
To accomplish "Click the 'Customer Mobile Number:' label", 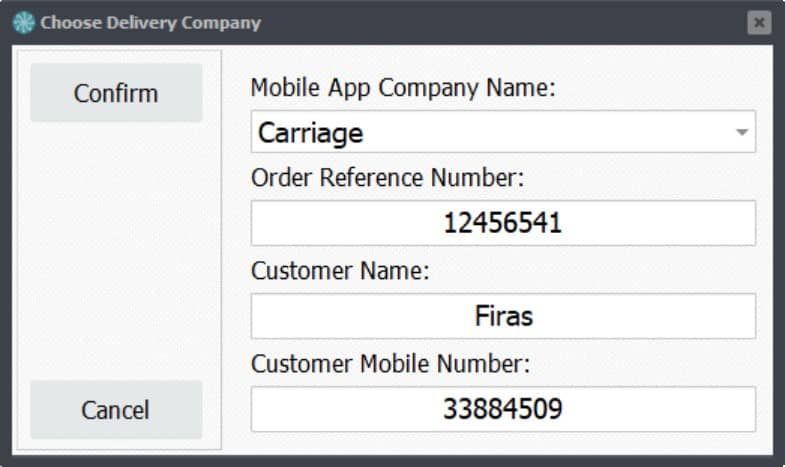I will click(x=390, y=364).
